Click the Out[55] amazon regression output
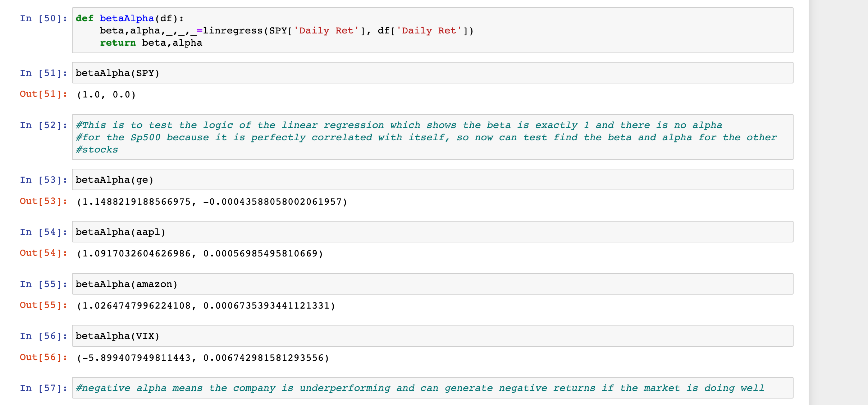The height and width of the screenshot is (405, 868). click(205, 305)
